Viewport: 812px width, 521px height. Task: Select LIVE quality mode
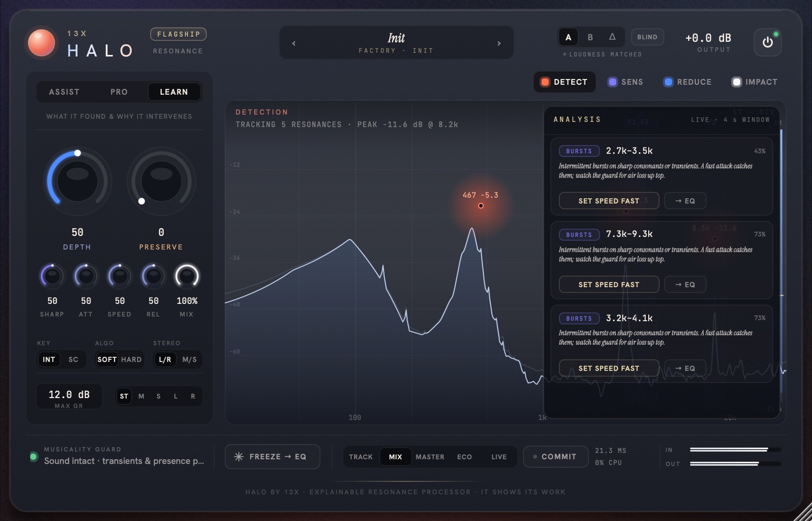coord(499,457)
